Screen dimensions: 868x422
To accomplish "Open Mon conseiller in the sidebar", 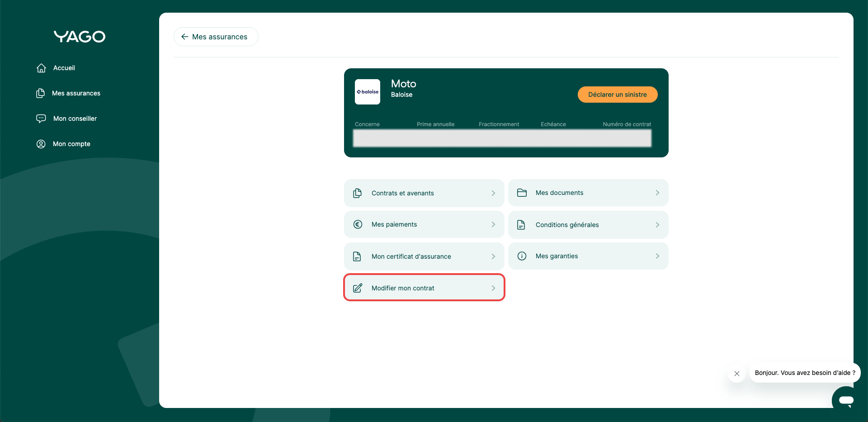I will coord(75,119).
